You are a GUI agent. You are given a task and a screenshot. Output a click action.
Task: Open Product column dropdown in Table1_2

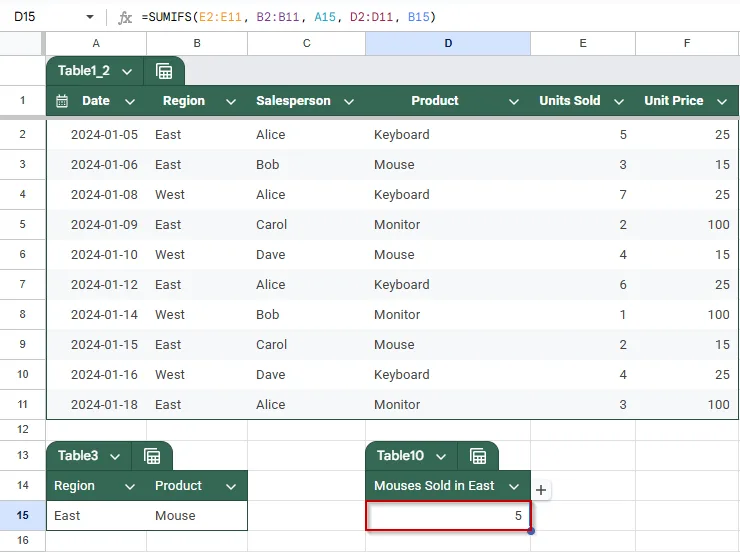[514, 101]
